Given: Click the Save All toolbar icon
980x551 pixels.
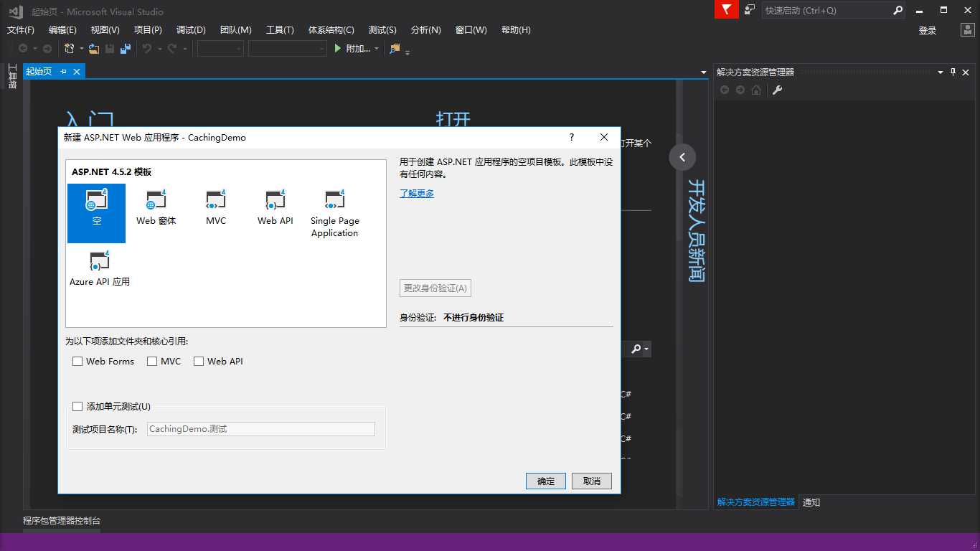Looking at the screenshot, I should click(x=126, y=49).
